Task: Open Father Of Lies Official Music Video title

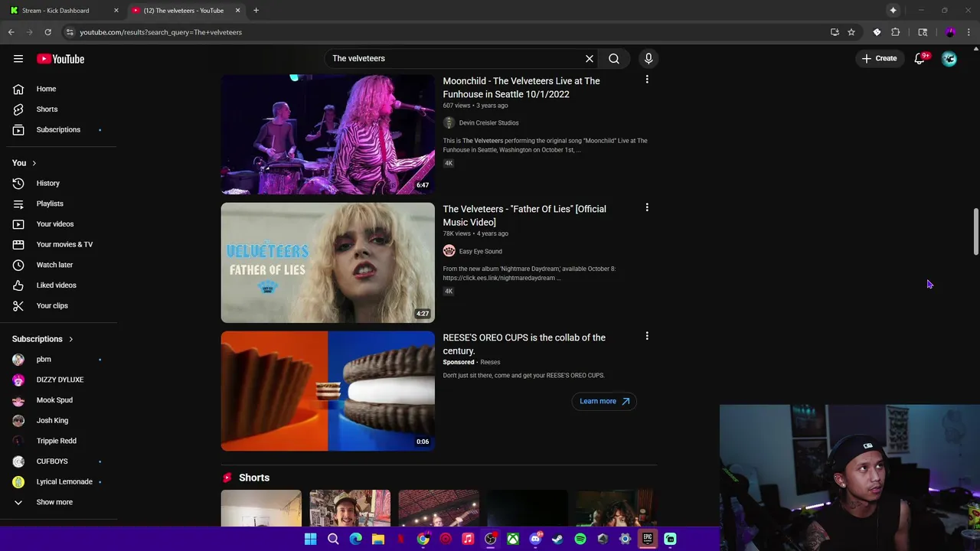Action: 524,216
